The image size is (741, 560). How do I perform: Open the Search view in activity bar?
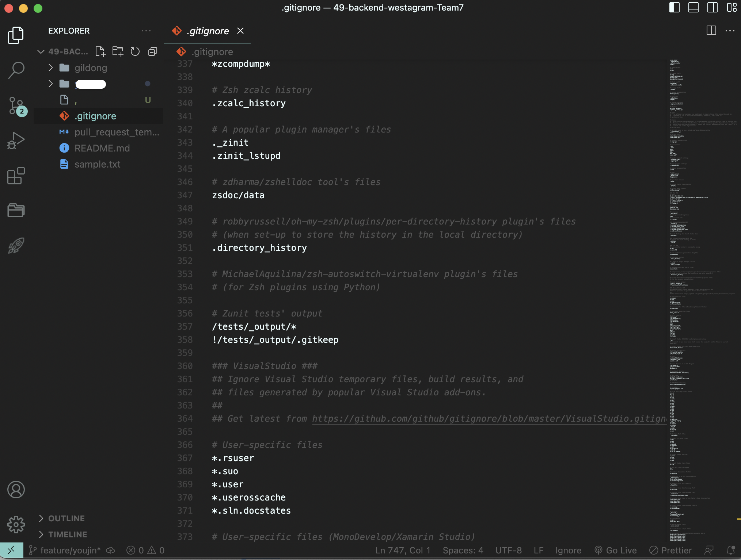[x=16, y=70]
